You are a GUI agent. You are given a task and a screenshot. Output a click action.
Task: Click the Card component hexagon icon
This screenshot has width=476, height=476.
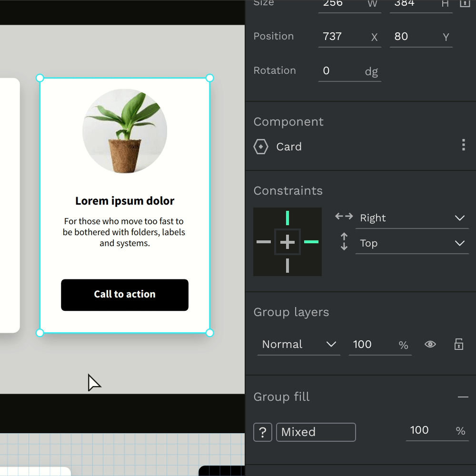coord(261,147)
